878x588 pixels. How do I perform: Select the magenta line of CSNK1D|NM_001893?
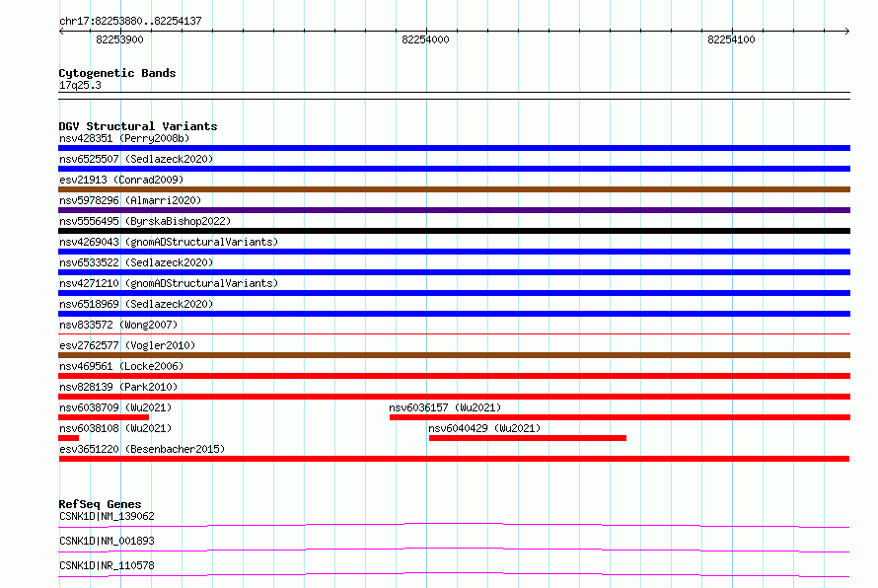point(454,550)
